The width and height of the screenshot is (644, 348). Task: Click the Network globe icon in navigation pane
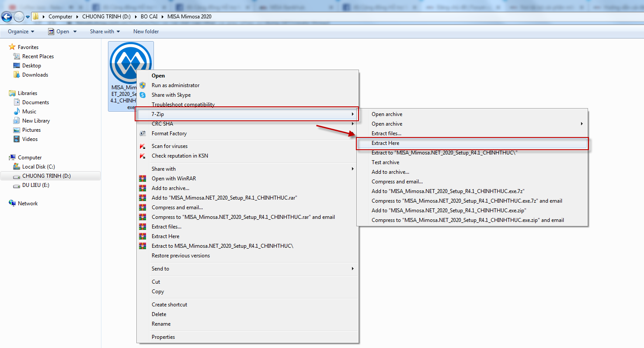click(x=12, y=204)
